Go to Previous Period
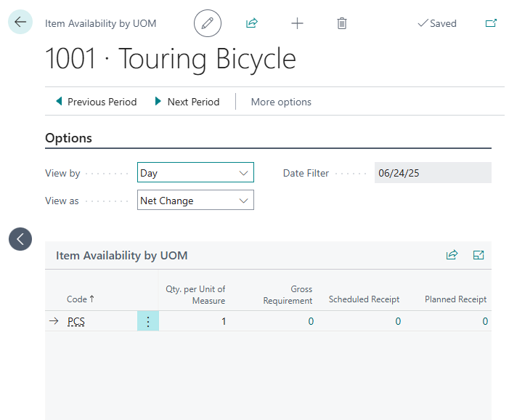 coord(96,102)
